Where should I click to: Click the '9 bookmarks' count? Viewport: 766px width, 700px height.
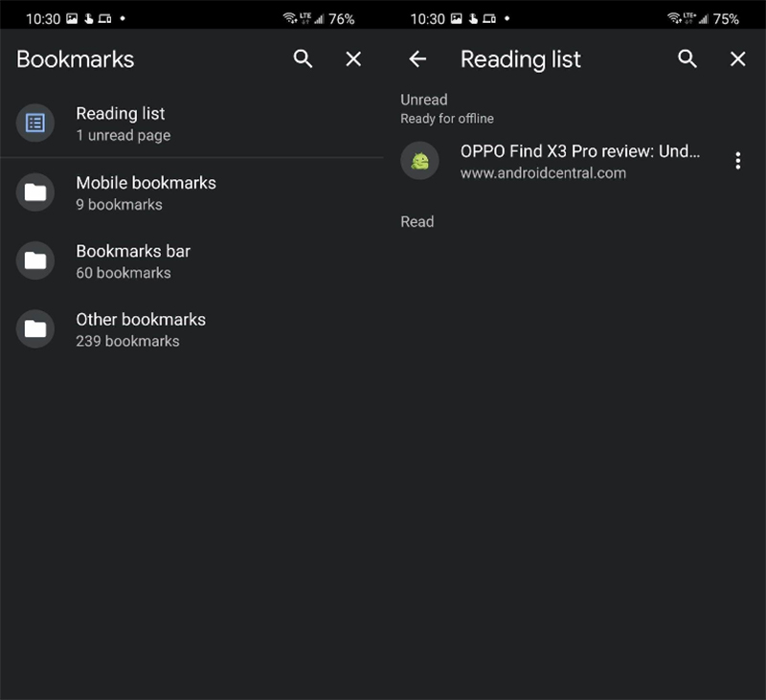pyautogui.click(x=119, y=205)
